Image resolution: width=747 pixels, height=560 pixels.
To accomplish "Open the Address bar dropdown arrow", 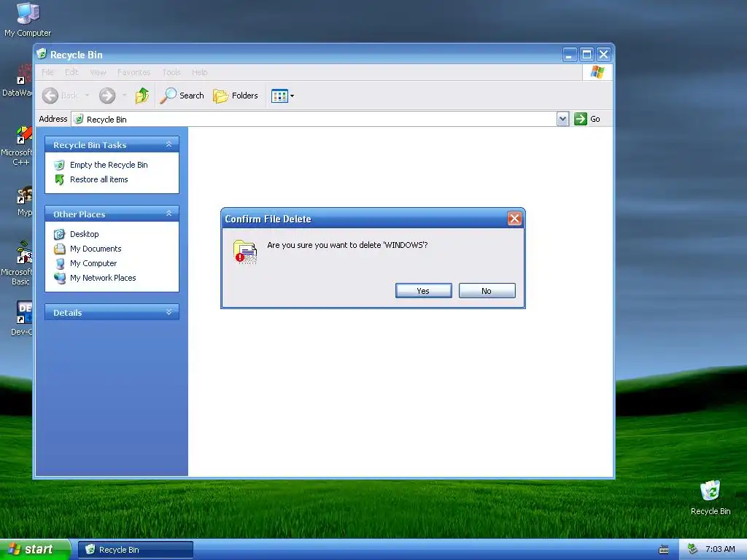I will [562, 119].
